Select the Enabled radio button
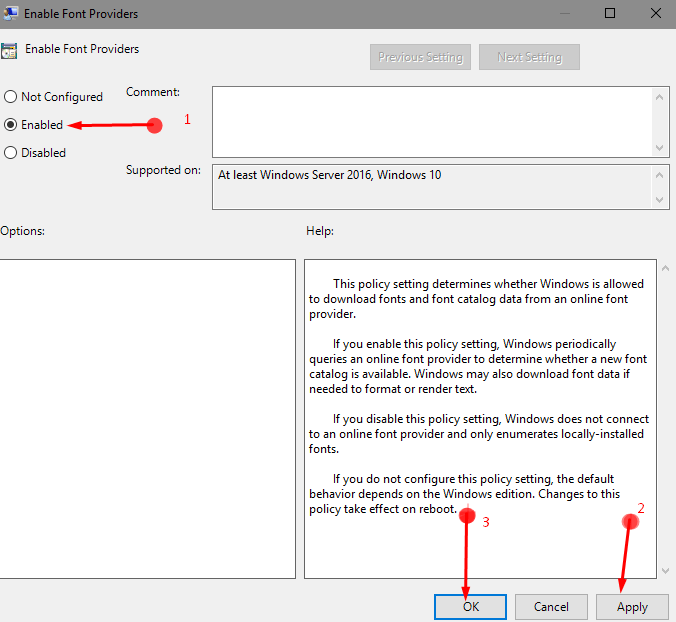676x622 pixels. (10, 125)
